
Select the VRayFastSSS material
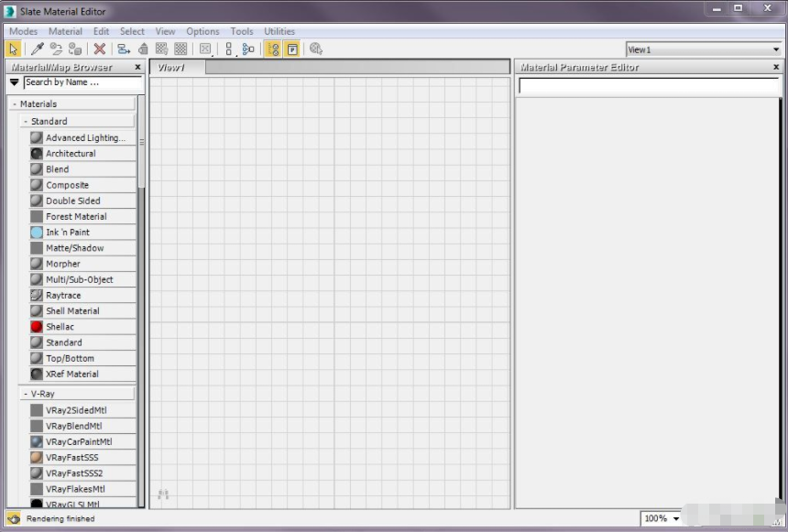coord(82,457)
